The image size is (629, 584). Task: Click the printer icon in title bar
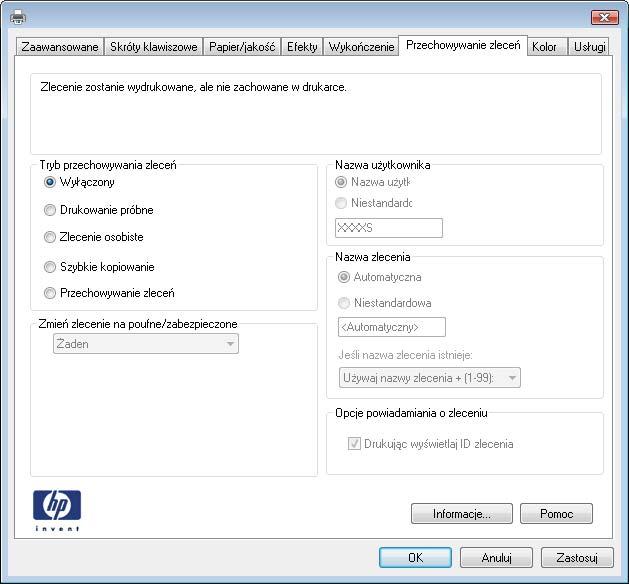pos(18,17)
